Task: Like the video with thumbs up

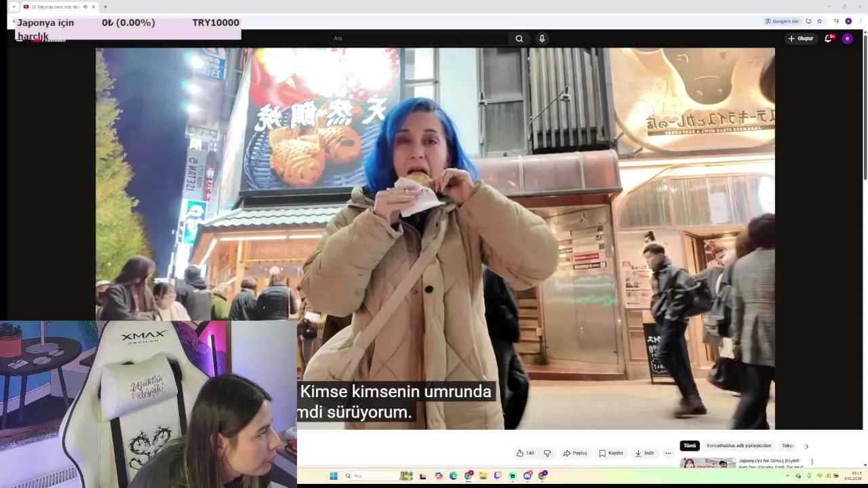Action: [525, 453]
